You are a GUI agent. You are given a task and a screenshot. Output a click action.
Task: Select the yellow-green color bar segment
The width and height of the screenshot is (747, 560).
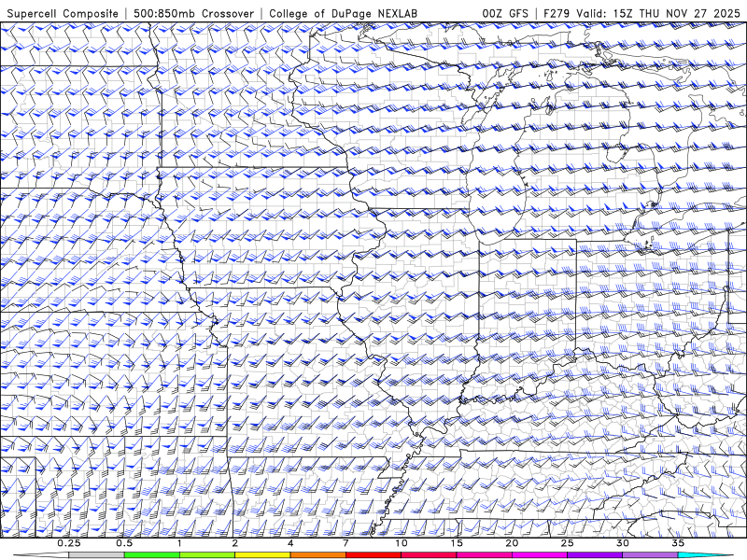click(207, 555)
